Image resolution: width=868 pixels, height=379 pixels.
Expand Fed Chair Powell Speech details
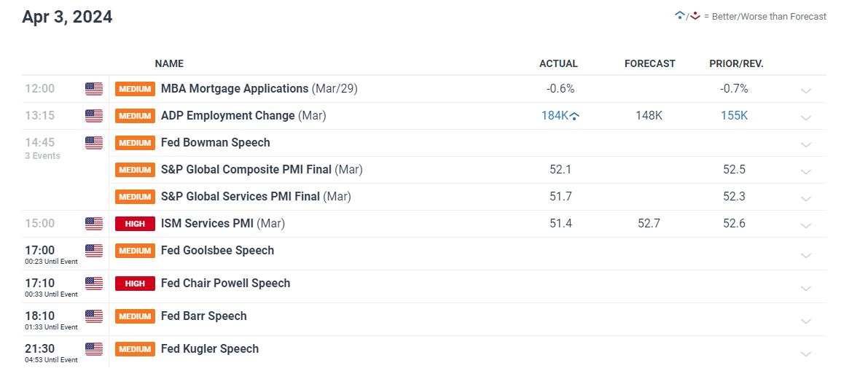click(806, 289)
